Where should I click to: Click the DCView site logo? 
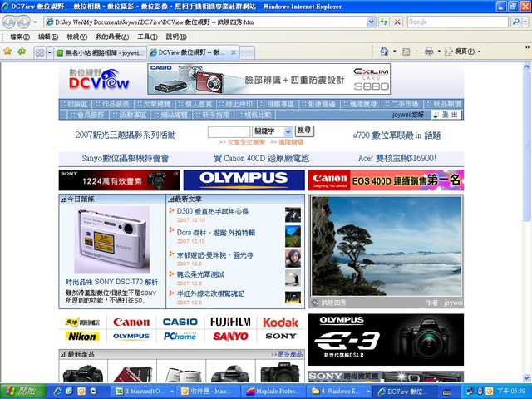click(x=99, y=80)
